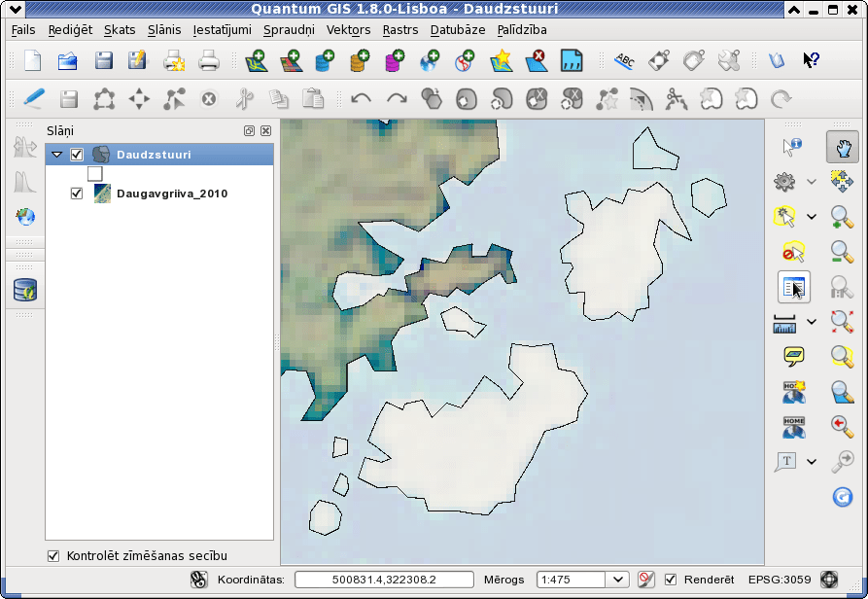
Task: Click the Save Project As icon
Action: (x=137, y=60)
